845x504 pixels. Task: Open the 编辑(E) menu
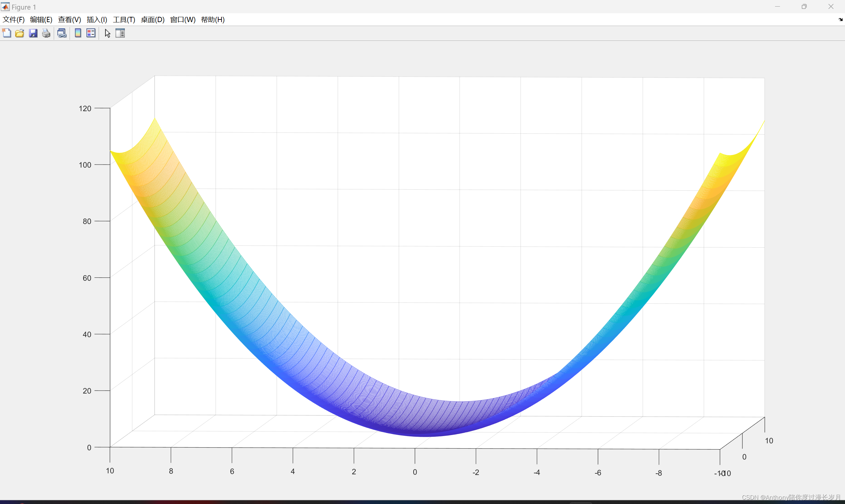pos(41,20)
